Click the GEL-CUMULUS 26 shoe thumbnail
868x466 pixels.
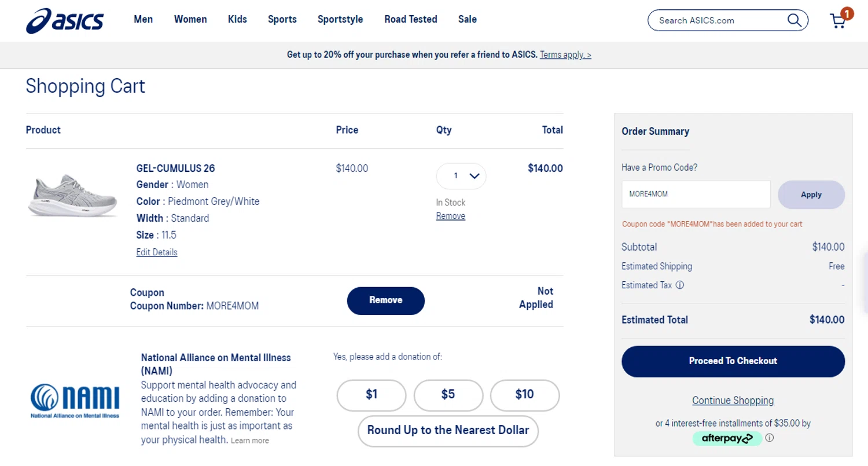click(73, 195)
